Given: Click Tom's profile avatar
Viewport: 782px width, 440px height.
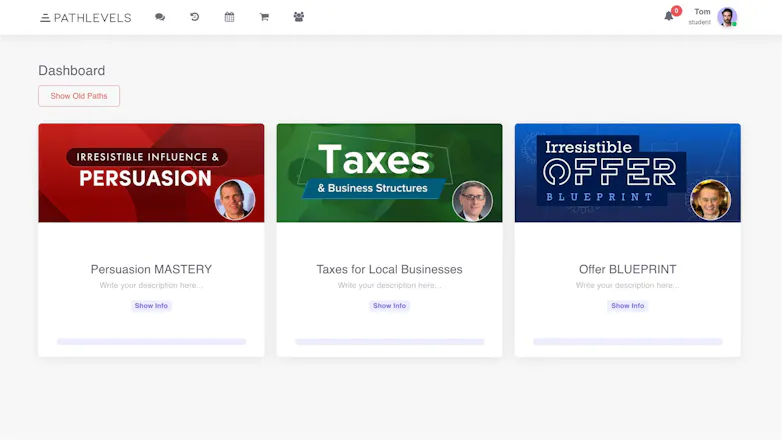Looking at the screenshot, I should click(x=727, y=17).
